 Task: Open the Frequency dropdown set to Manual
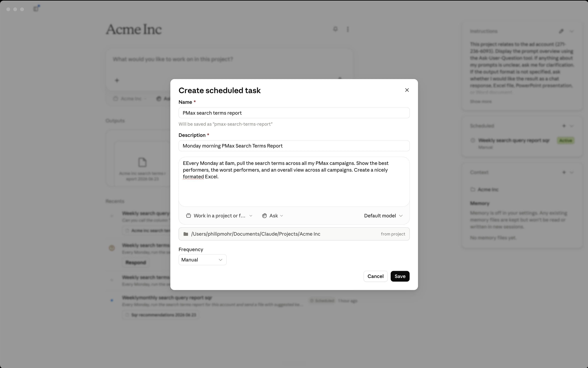pos(202,260)
